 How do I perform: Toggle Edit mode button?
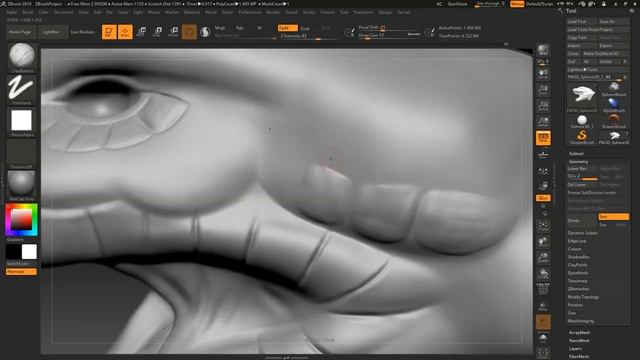coord(109,32)
